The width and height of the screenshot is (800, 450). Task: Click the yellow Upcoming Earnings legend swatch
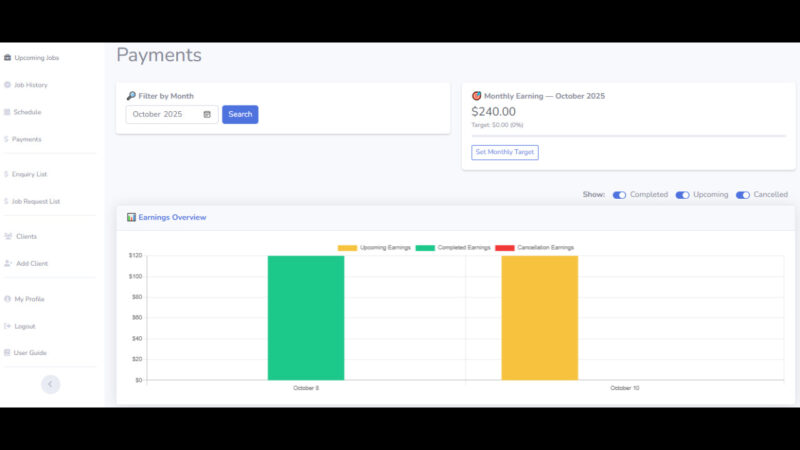point(347,248)
